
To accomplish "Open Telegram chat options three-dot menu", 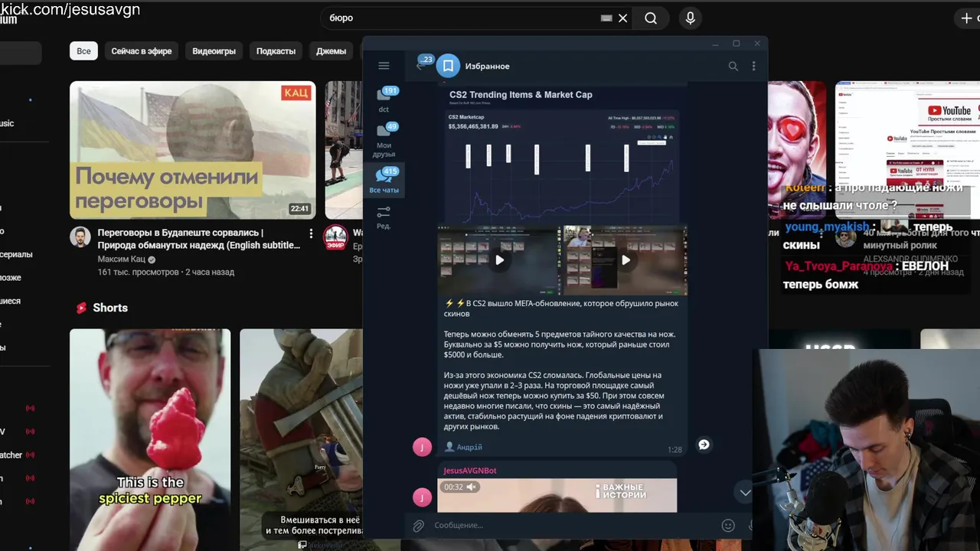I will click(x=753, y=67).
